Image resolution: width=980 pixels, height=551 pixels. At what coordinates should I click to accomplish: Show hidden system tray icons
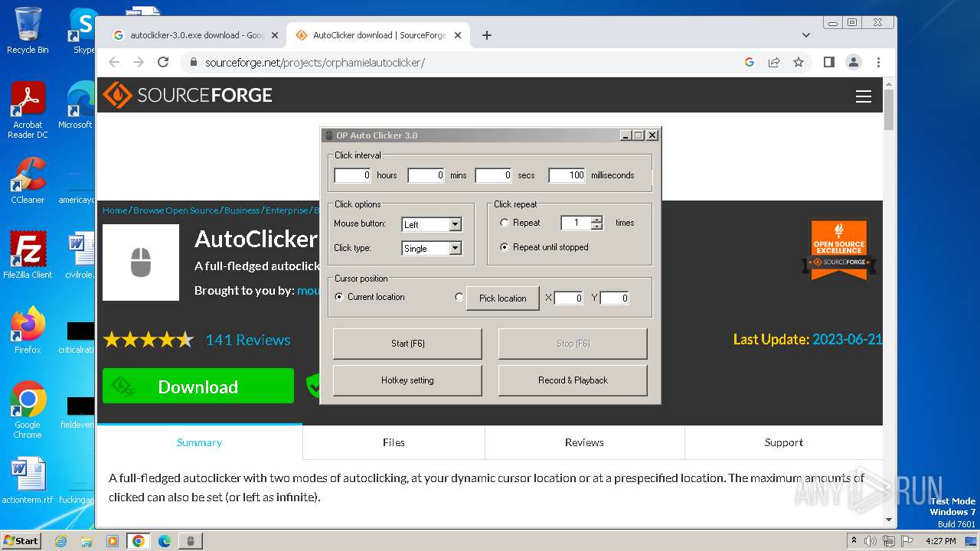[x=854, y=540]
